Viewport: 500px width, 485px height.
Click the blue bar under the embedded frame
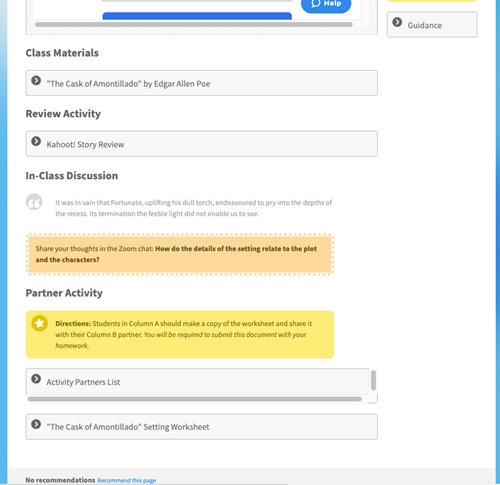pyautogui.click(x=197, y=16)
